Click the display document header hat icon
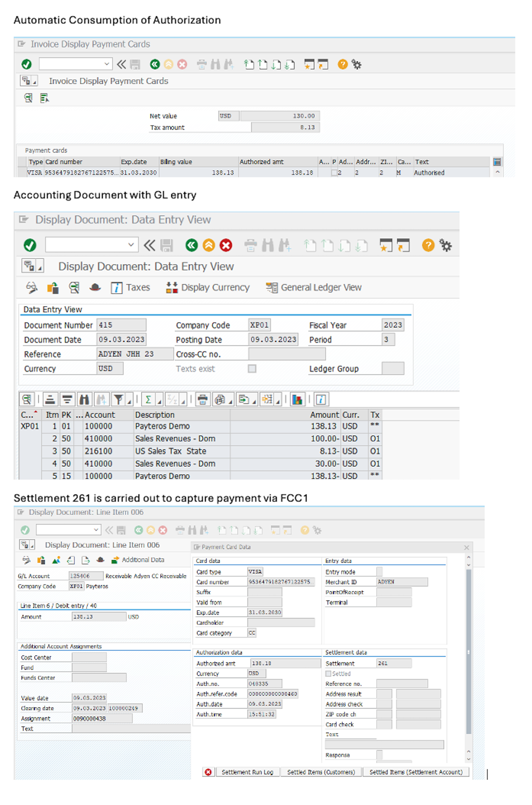The width and height of the screenshot is (532, 805). point(95,287)
